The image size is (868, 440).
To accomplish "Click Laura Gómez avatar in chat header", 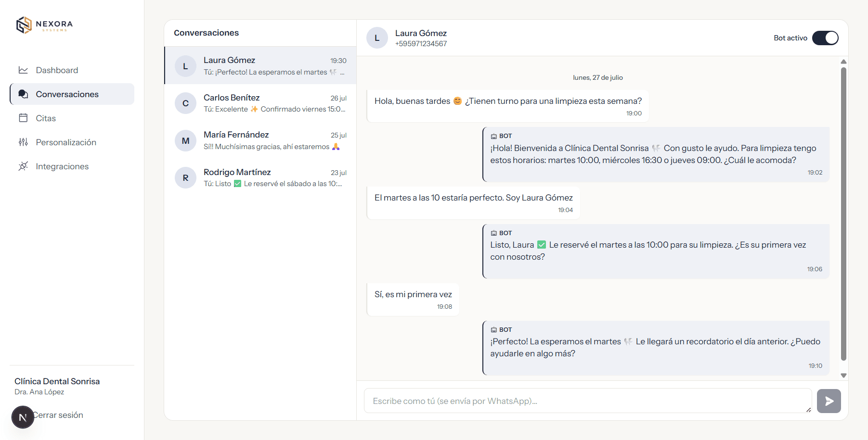I will (x=377, y=38).
